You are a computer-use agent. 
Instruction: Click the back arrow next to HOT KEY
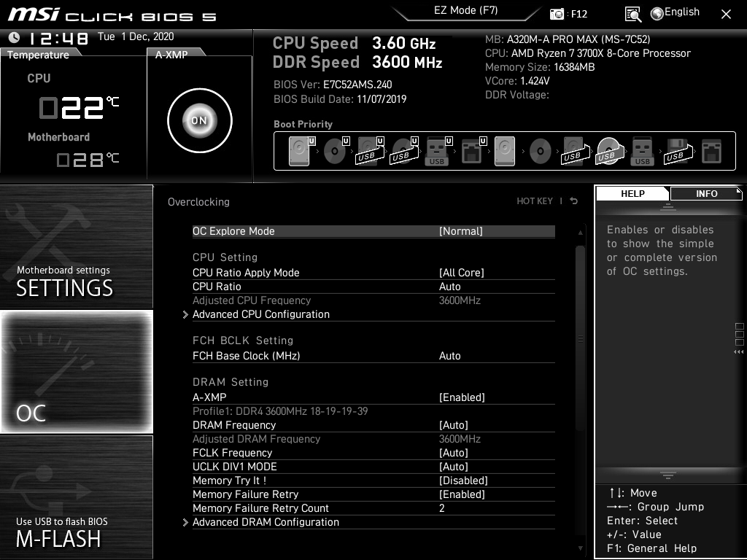pos(574,201)
